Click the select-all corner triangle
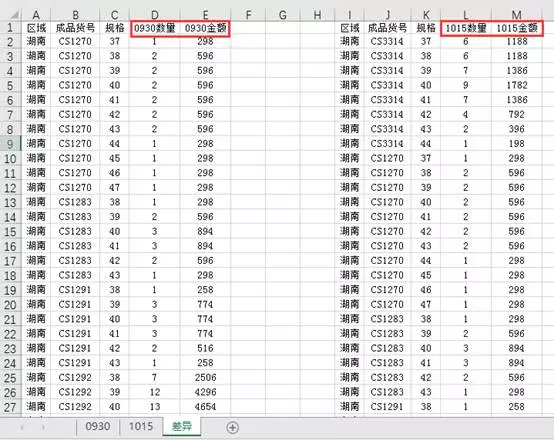 click(x=13, y=15)
